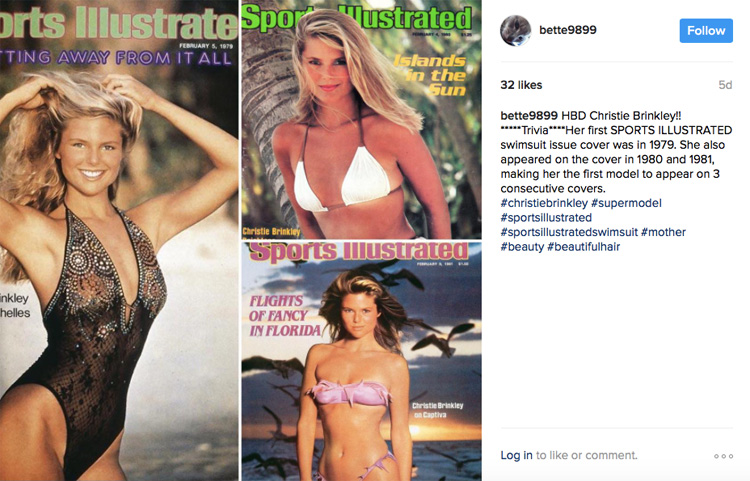This screenshot has width=750, height=481.
Task: Open the #sportsillustrated hashtag
Action: click(546, 218)
